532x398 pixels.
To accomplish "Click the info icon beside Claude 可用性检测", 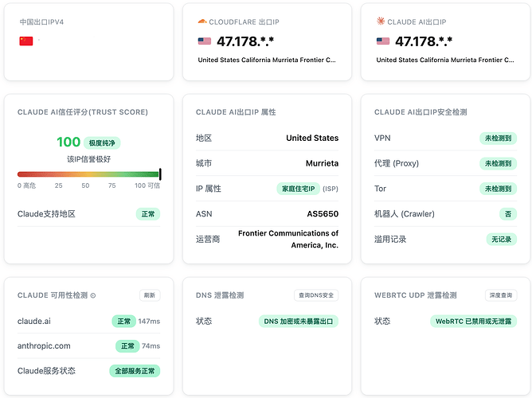I will click(x=93, y=295).
